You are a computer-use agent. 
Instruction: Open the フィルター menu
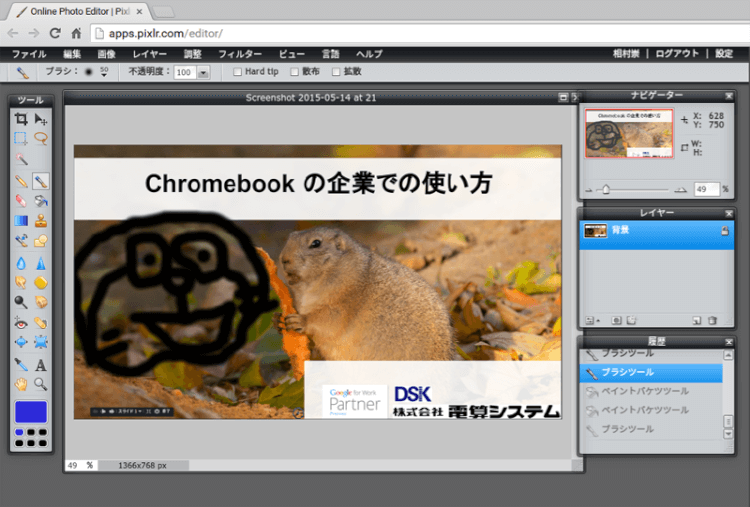pyautogui.click(x=239, y=53)
